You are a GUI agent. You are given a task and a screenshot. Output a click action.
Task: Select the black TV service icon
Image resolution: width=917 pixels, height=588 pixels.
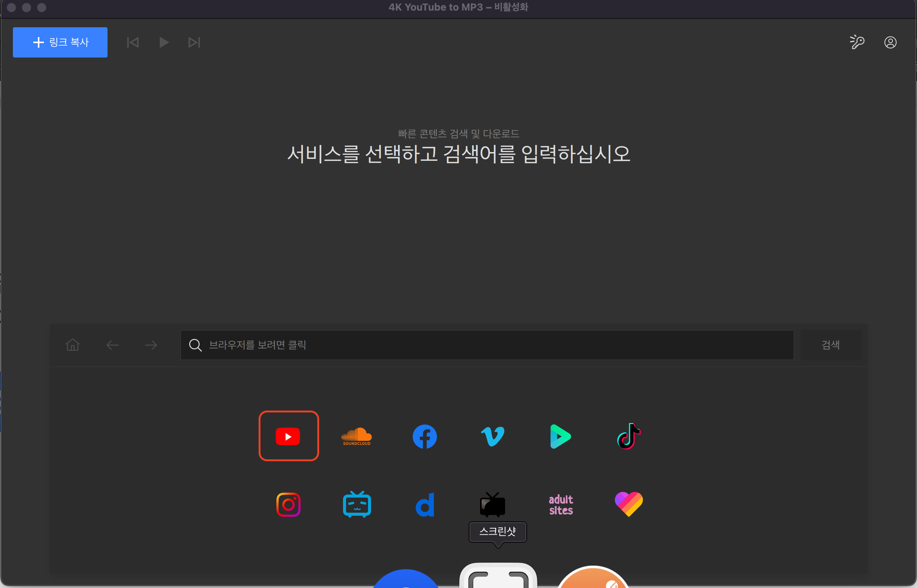pos(493,504)
